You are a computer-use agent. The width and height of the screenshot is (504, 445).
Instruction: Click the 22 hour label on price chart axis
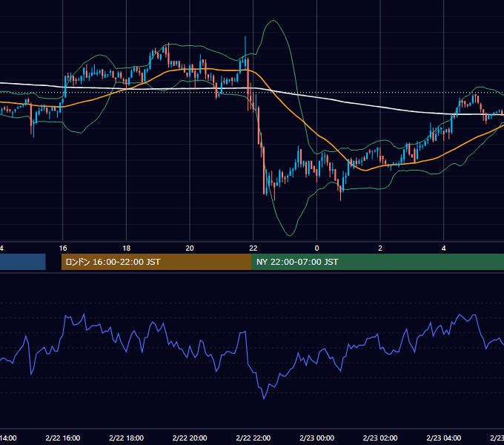(x=253, y=248)
